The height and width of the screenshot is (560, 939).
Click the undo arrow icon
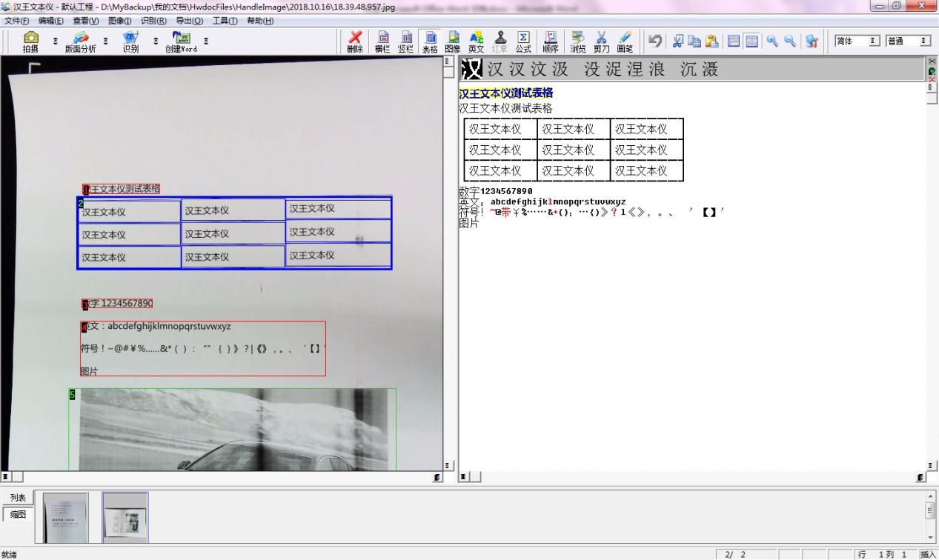click(x=655, y=41)
